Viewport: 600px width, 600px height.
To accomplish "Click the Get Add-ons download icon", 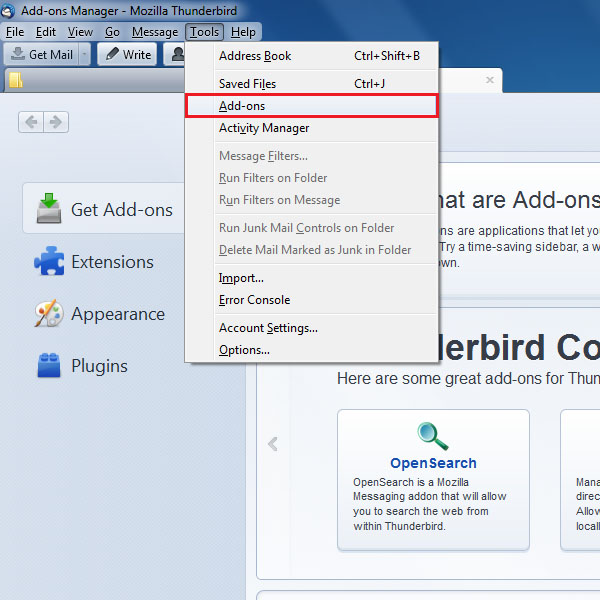I will coord(49,208).
